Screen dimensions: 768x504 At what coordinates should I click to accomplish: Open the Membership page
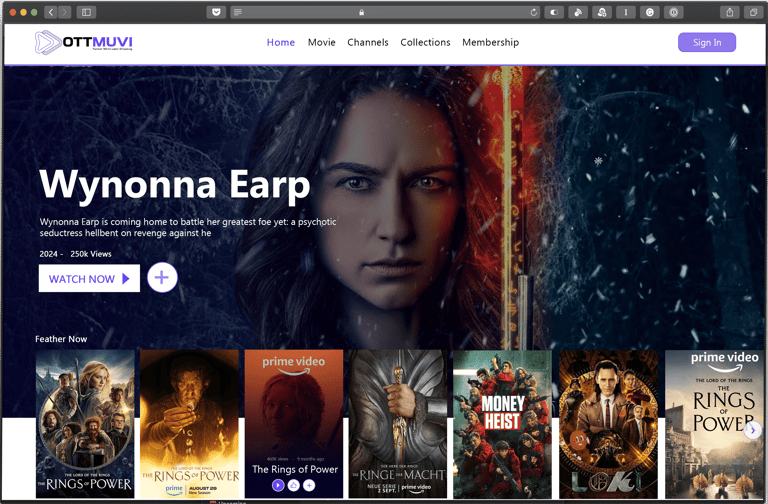(x=490, y=42)
